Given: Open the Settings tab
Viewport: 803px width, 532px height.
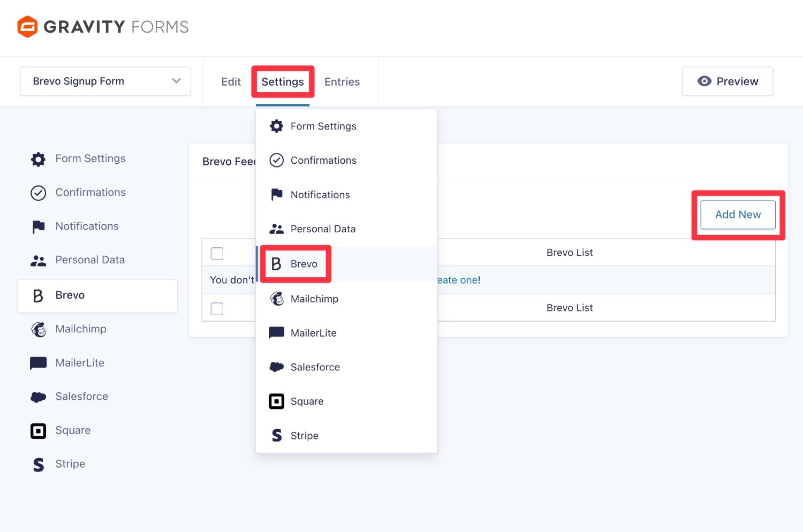Looking at the screenshot, I should coord(283,82).
